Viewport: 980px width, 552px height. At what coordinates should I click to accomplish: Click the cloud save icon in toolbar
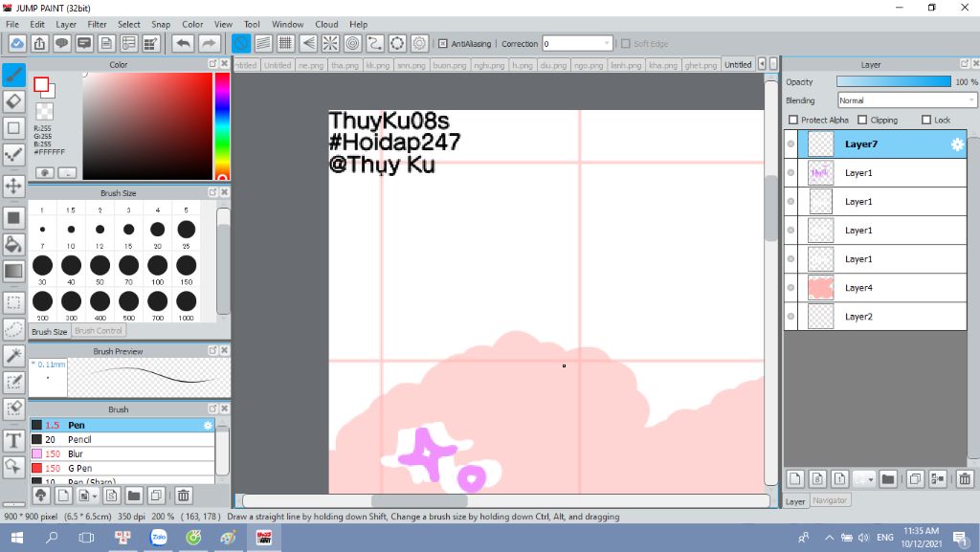pos(17,44)
